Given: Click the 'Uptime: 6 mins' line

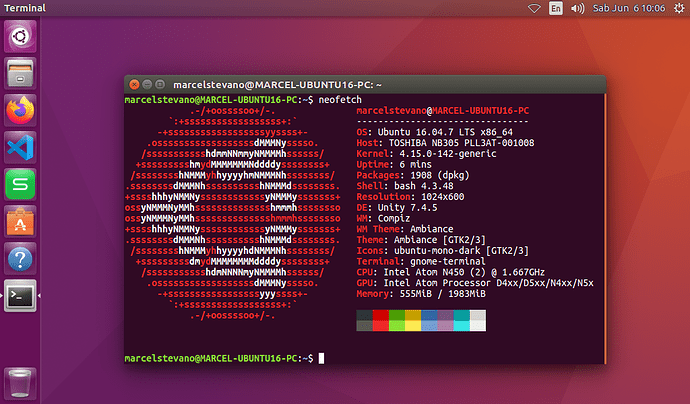Looking at the screenshot, I should pos(394,165).
